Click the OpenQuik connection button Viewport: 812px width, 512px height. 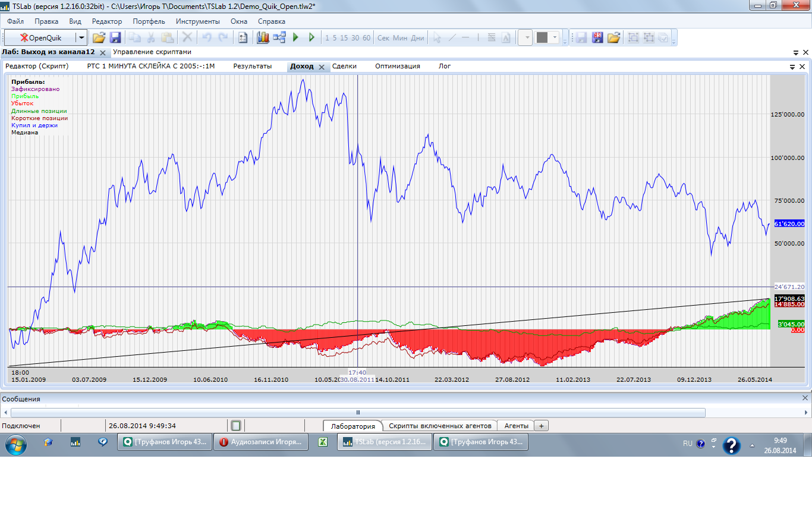coord(40,37)
